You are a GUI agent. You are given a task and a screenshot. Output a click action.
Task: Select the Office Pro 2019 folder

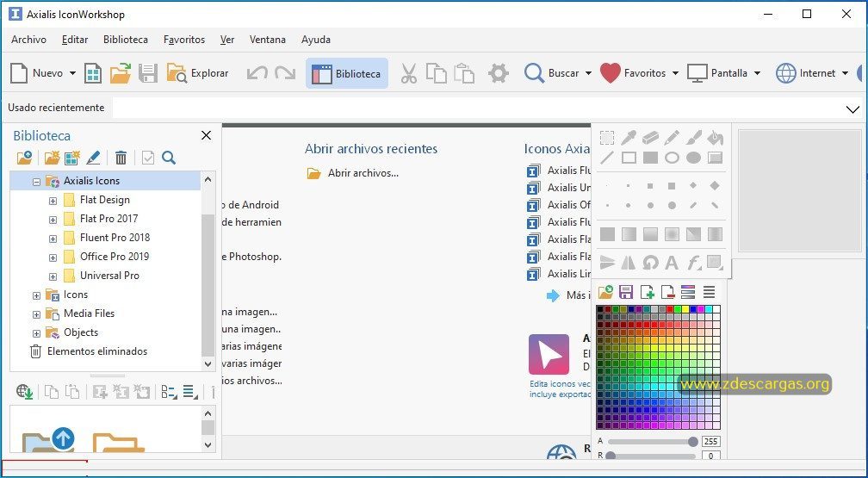[x=114, y=257]
